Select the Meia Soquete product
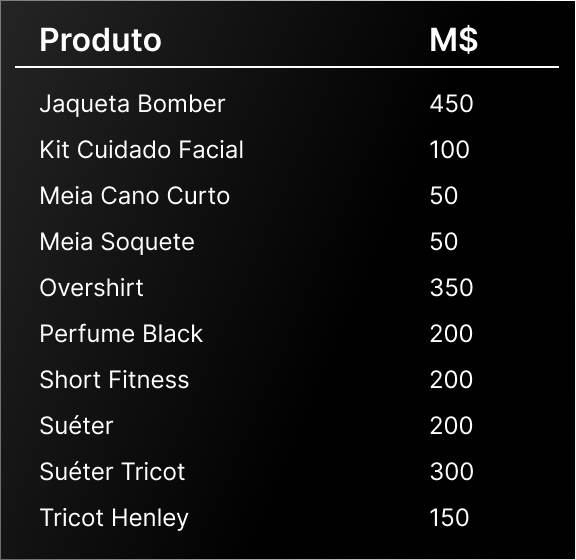 pos(117,242)
